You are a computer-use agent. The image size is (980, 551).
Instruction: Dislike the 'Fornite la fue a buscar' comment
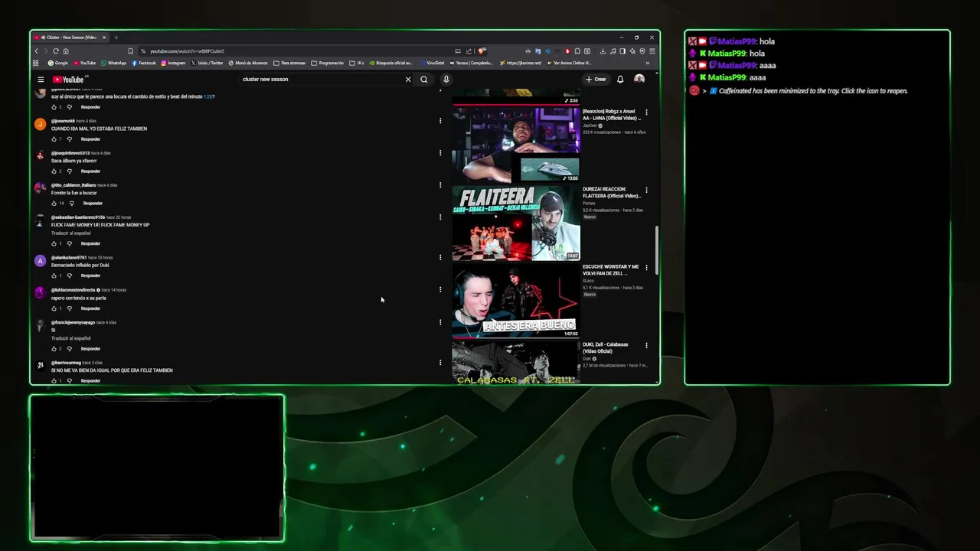(72, 204)
